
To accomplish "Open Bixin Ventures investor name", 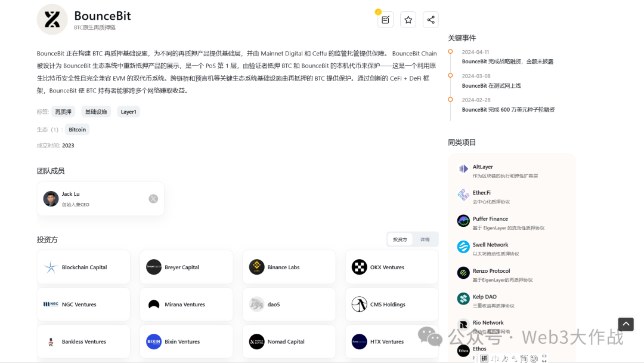I will [182, 342].
